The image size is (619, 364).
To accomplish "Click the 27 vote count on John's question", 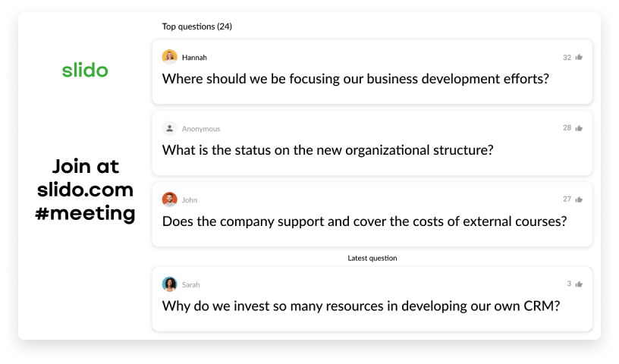I will pyautogui.click(x=567, y=199).
